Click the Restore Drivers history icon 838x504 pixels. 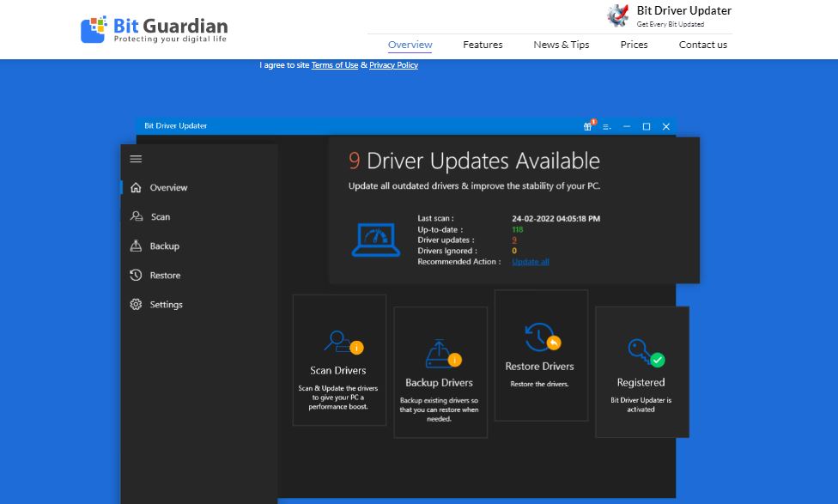(542, 337)
